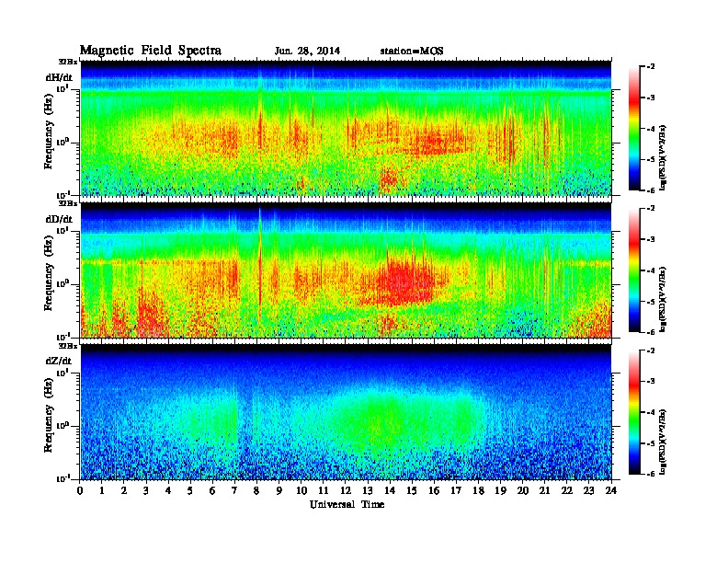Click hour tick "11" on the Universal Time axis
This screenshot has height=563, width=728.
click(x=324, y=491)
